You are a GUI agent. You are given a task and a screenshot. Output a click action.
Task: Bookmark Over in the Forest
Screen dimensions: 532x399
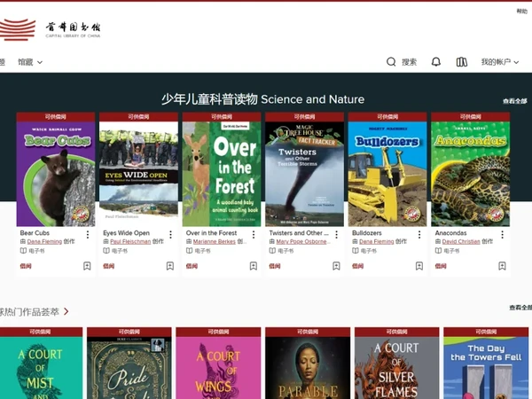tap(253, 266)
